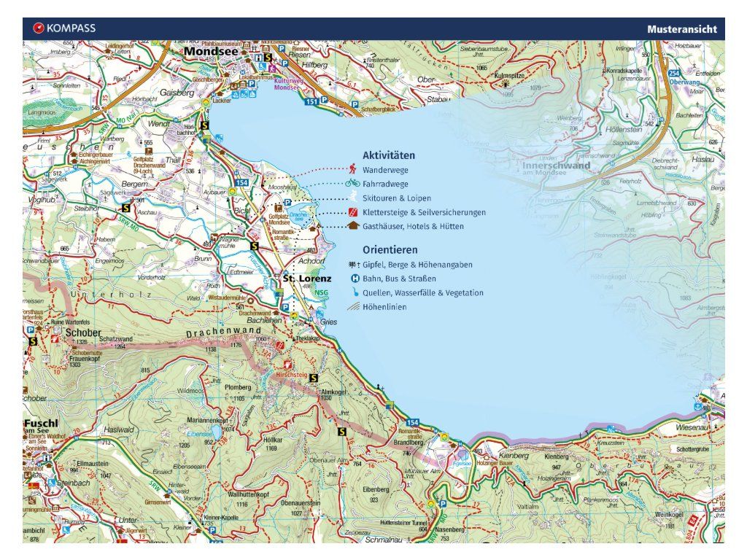Click the St. Lorenz place label

pos(307,278)
